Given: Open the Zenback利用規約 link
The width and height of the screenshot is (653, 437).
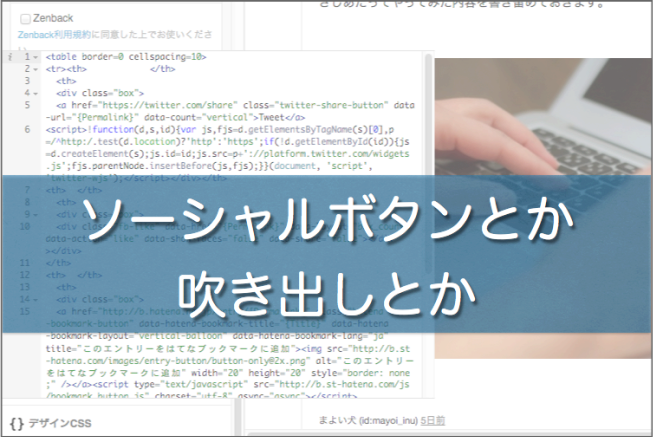Looking at the screenshot, I should [x=54, y=35].
